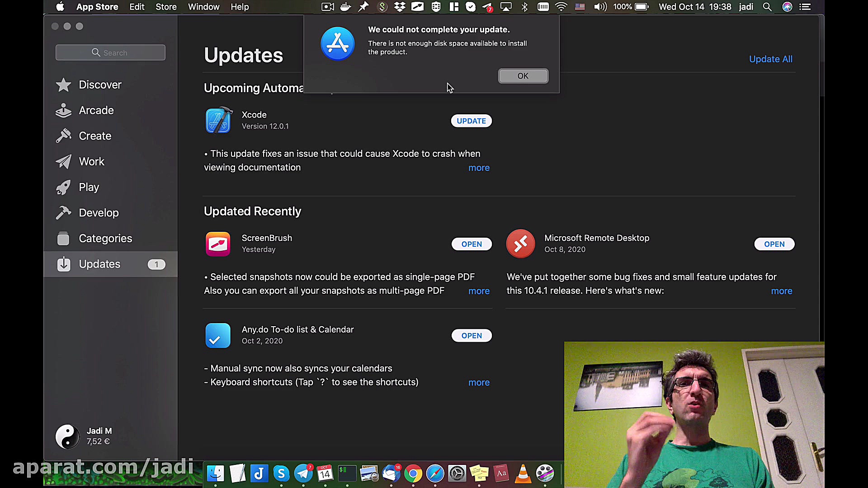868x488 pixels.
Task: Open the ScreenBrush app icon
Action: [218, 244]
